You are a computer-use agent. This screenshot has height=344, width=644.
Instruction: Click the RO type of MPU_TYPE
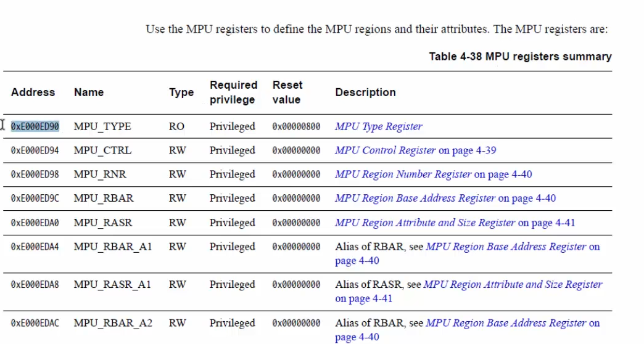click(176, 126)
